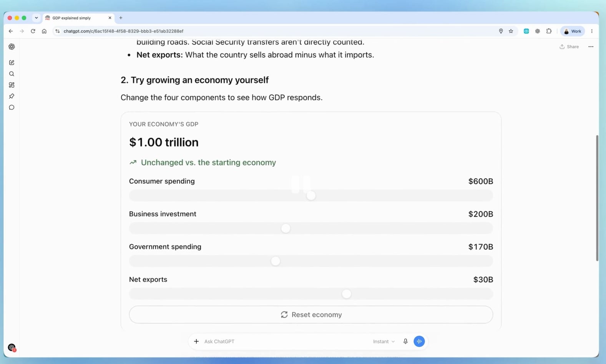Click the pin icon in the sidebar
Screen dimensions: 606x364
[12, 96]
